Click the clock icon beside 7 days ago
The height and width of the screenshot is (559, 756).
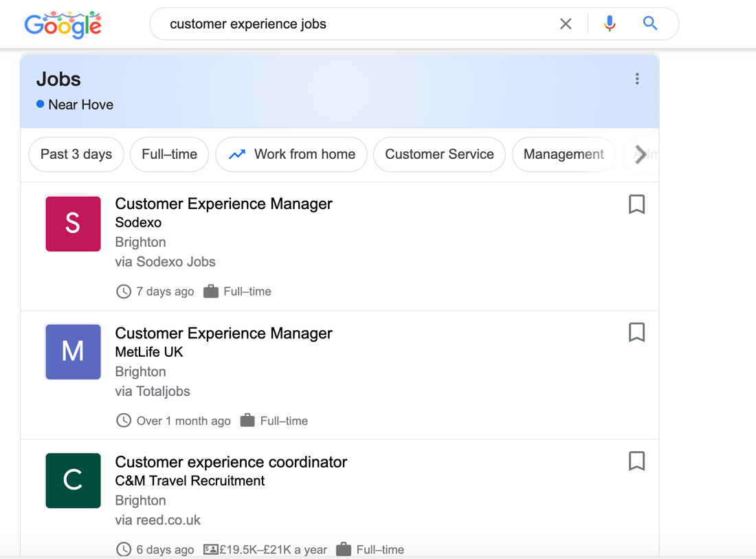(x=124, y=292)
